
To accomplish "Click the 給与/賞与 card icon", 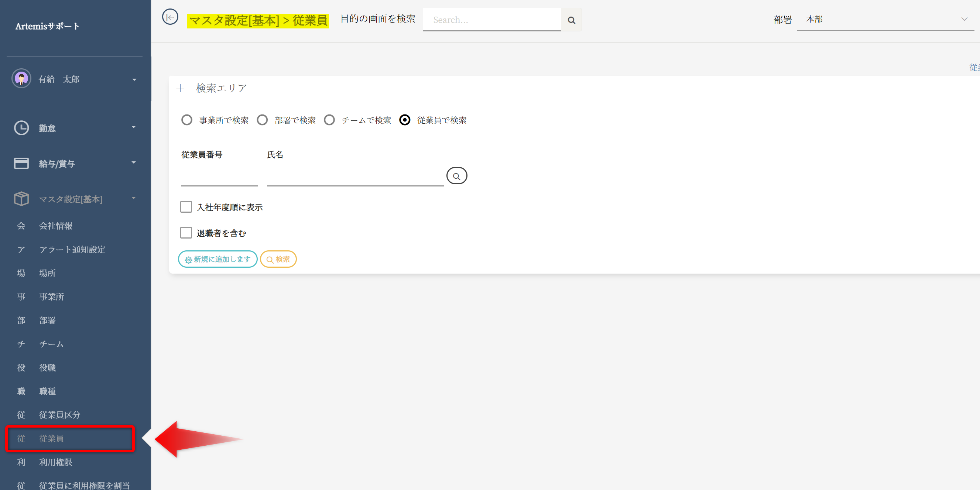I will click(21, 163).
